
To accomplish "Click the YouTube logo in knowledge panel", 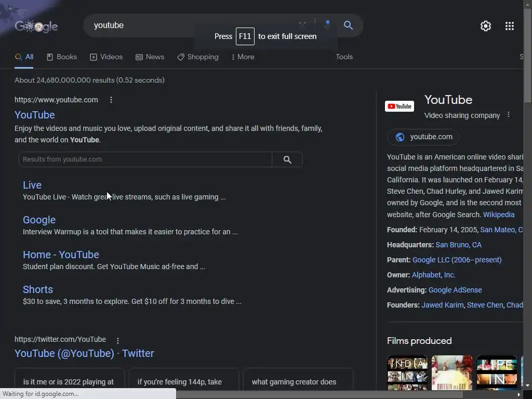I will 400,106.
